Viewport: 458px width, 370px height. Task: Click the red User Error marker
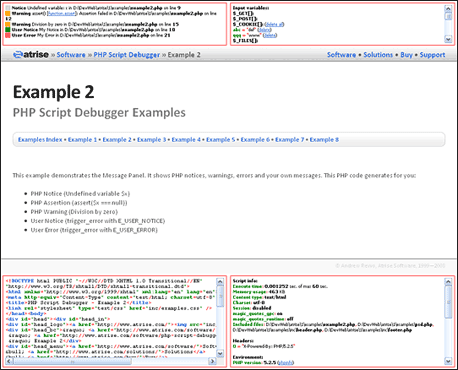8,35
